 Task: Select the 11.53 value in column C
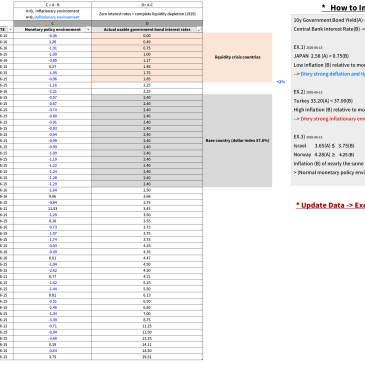pos(52,209)
